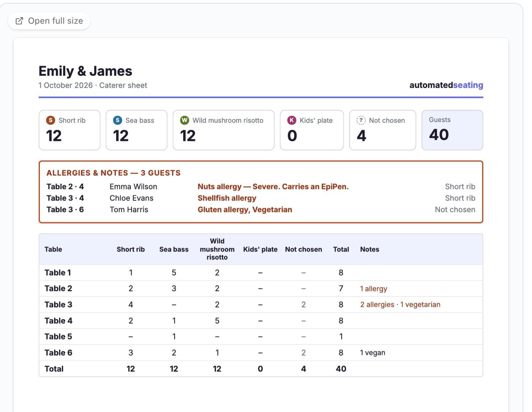Select the Table 1 row label
532x412 pixels.
(58, 273)
